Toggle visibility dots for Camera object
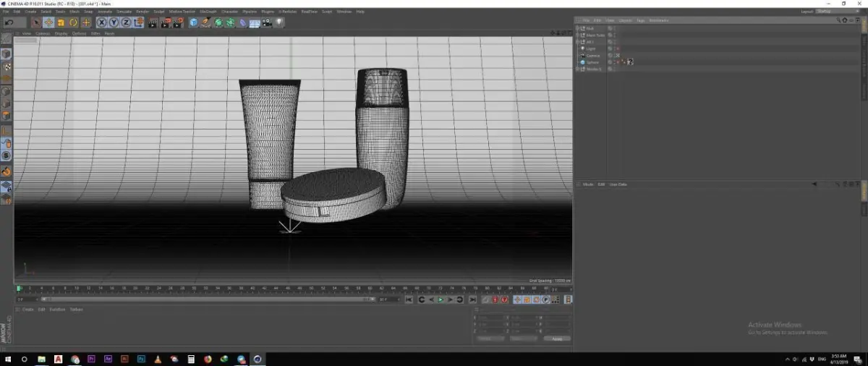 [x=613, y=55]
